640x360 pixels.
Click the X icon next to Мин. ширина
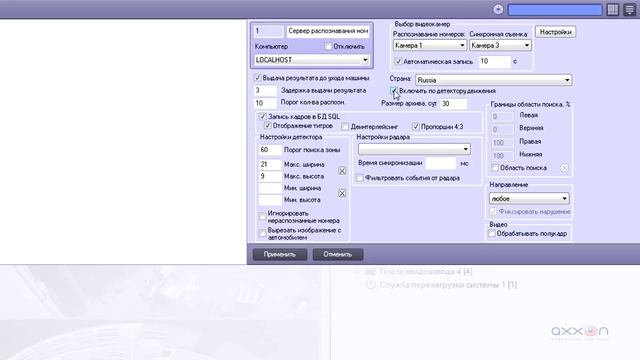(x=342, y=193)
